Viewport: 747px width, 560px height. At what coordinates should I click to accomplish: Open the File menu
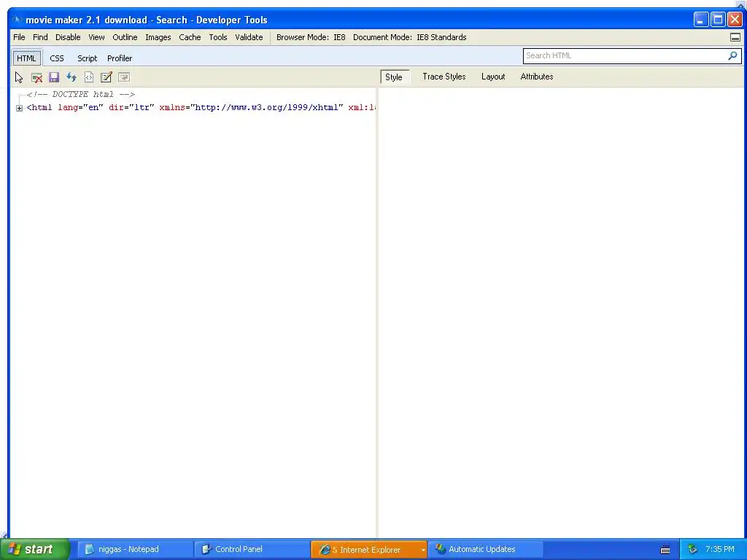19,37
